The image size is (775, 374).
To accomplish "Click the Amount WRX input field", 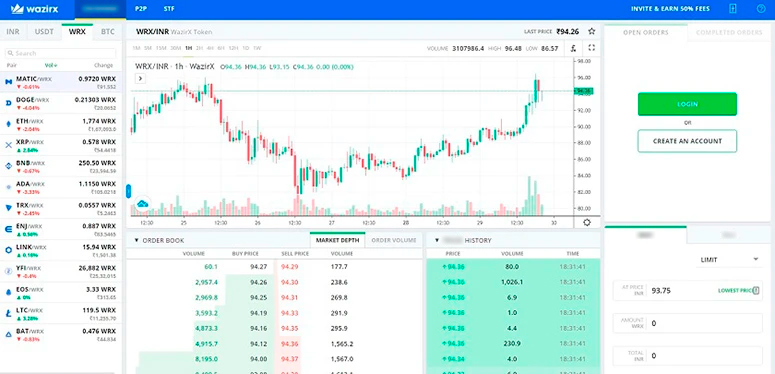I will pyautogui.click(x=688, y=323).
